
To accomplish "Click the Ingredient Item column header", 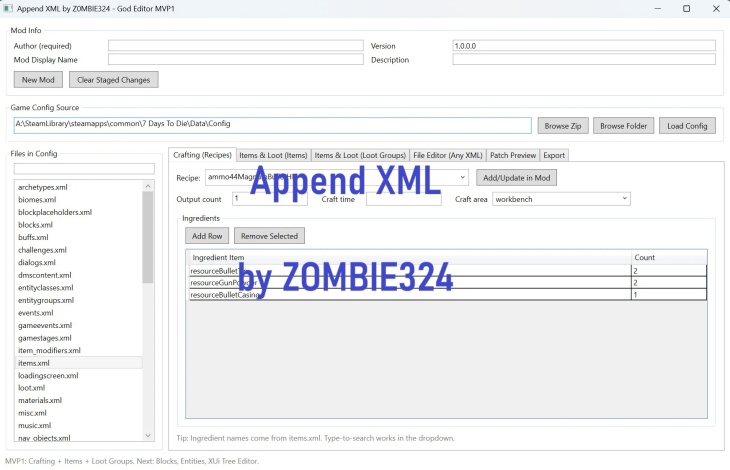I will coord(410,257).
